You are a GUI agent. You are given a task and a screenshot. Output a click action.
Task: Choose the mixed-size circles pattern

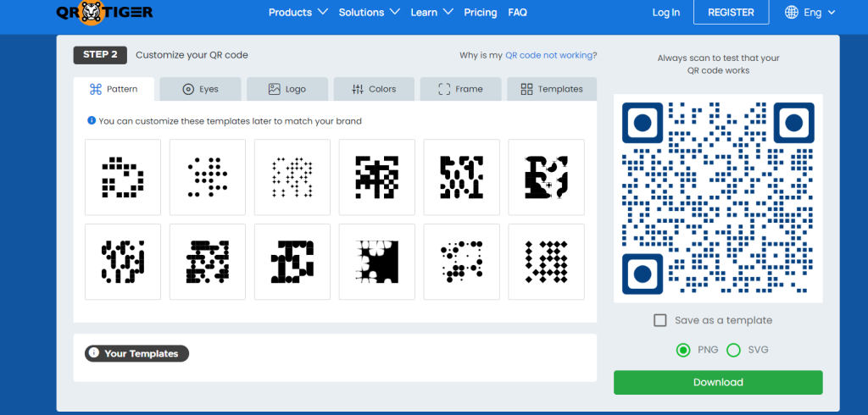click(462, 262)
